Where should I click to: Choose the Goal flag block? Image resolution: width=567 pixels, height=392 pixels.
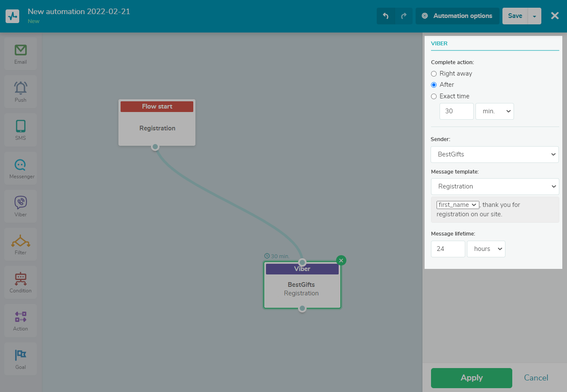(21, 358)
